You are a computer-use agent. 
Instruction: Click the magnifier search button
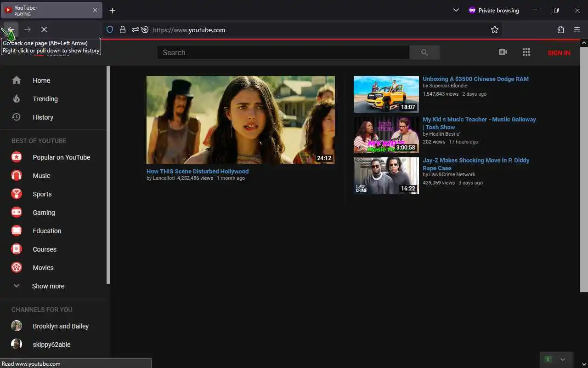(x=424, y=52)
